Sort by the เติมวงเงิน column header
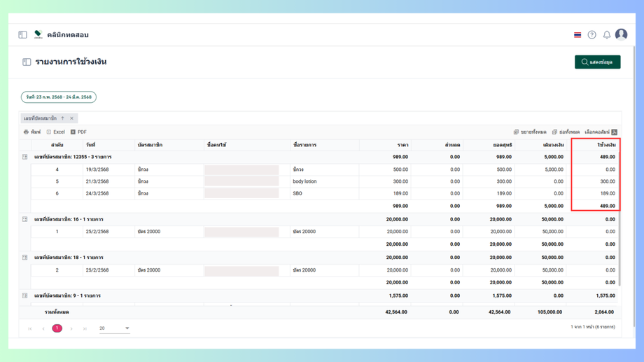Viewport: 644px width, 362px height. (540, 145)
